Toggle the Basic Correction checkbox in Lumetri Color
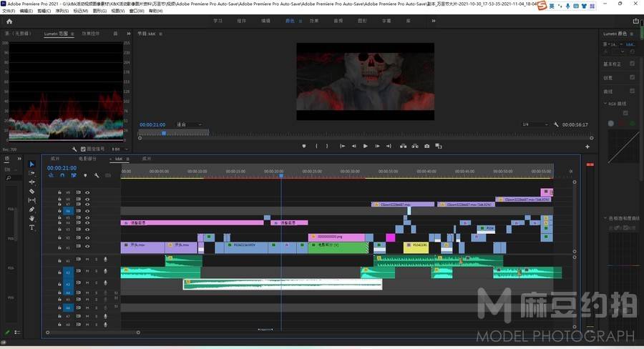 (632, 64)
